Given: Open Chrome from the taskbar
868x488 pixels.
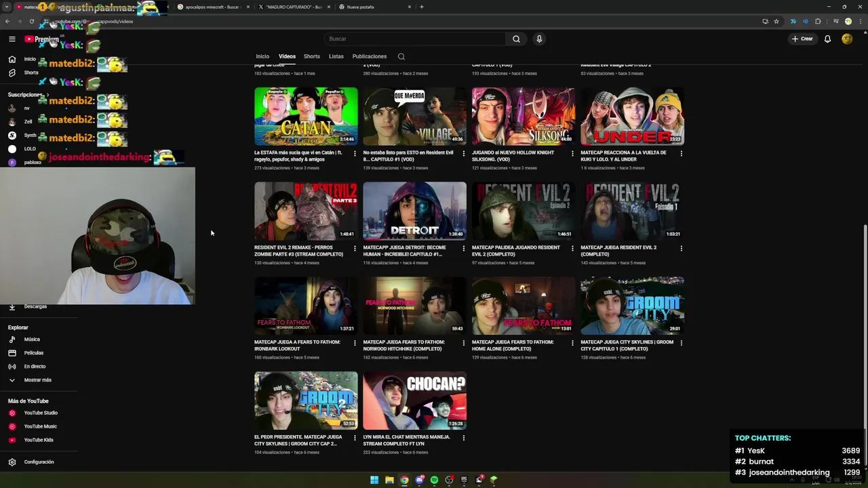Looking at the screenshot, I should click(x=404, y=480).
